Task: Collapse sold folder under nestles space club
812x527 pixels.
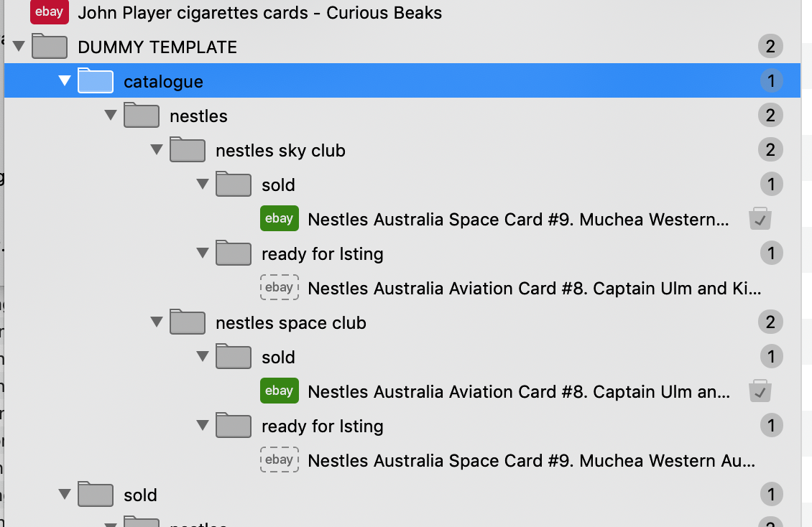Action: click(203, 356)
